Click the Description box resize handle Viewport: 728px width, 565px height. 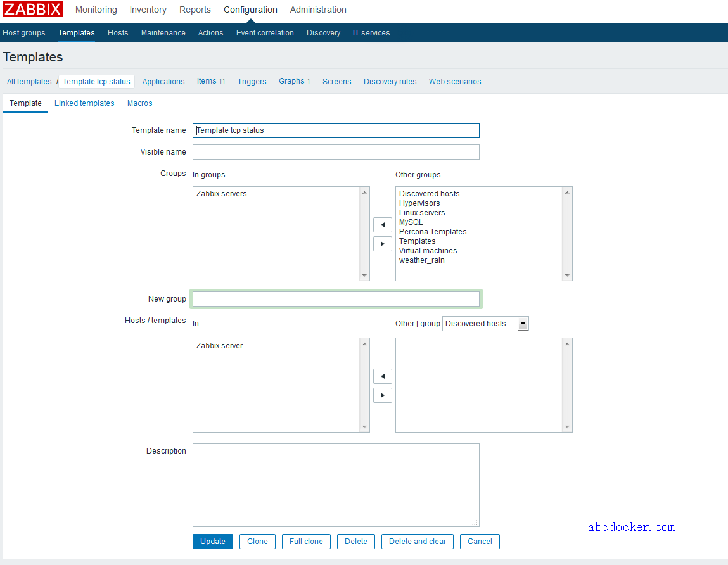tap(475, 523)
